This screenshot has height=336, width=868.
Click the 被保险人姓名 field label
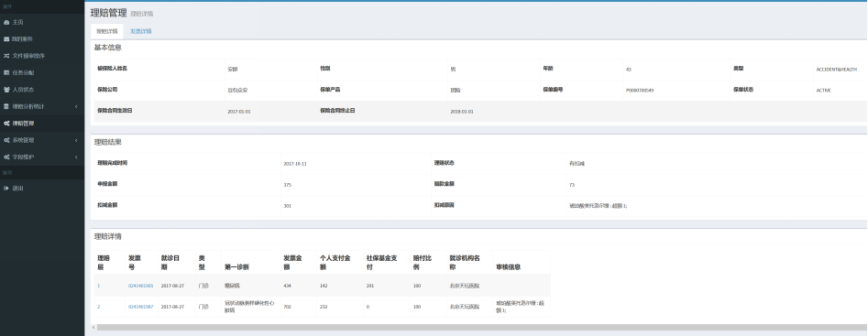[x=113, y=69]
